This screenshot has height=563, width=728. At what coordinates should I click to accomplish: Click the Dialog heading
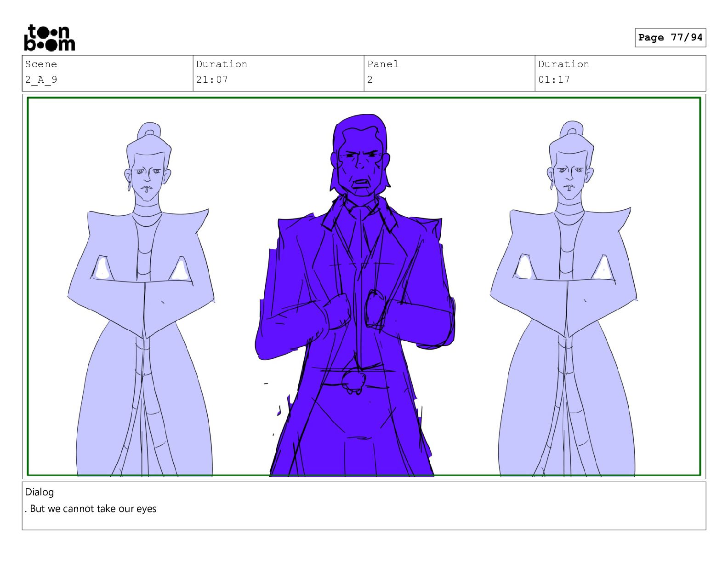(x=40, y=492)
